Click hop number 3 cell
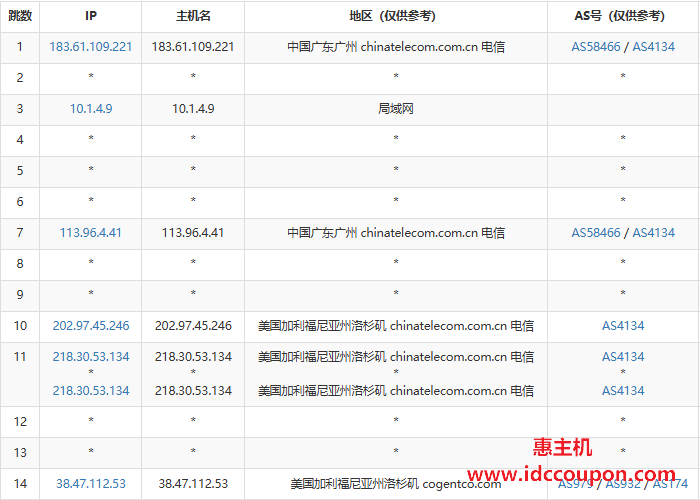 pos(20,108)
